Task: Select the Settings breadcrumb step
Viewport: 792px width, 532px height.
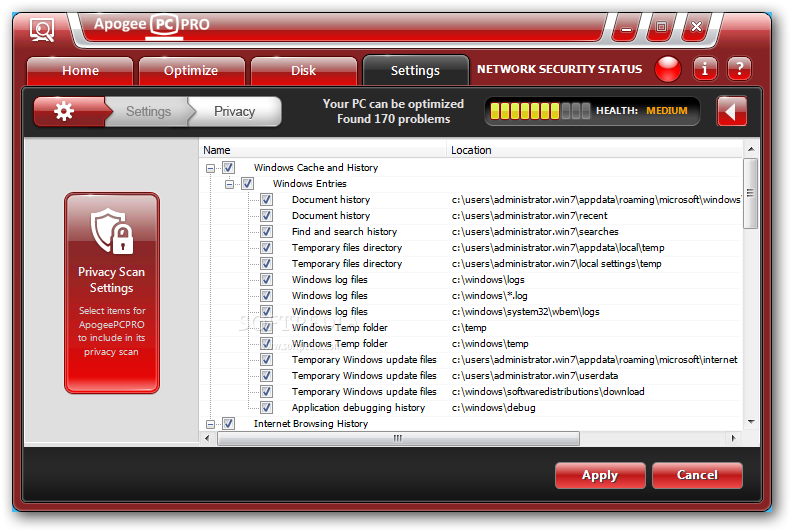Action: pyautogui.click(x=148, y=111)
